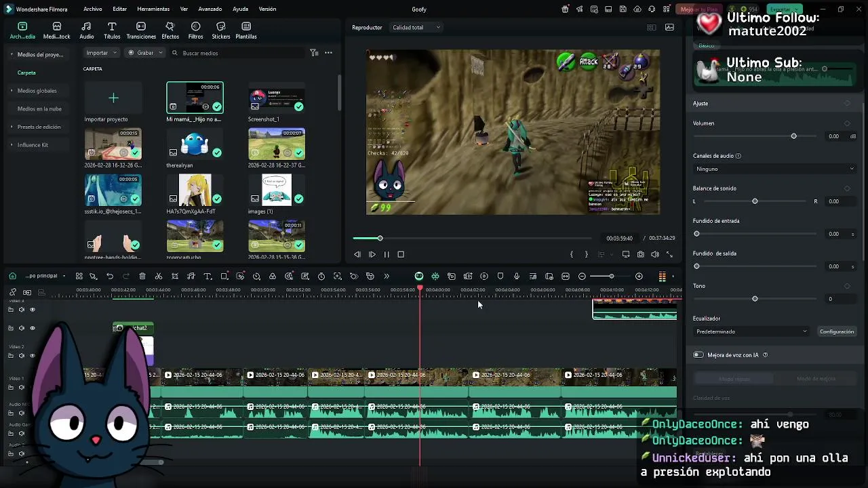Select the text tool in timeline toolbar
This screenshot has width=868, height=488.
click(208, 277)
